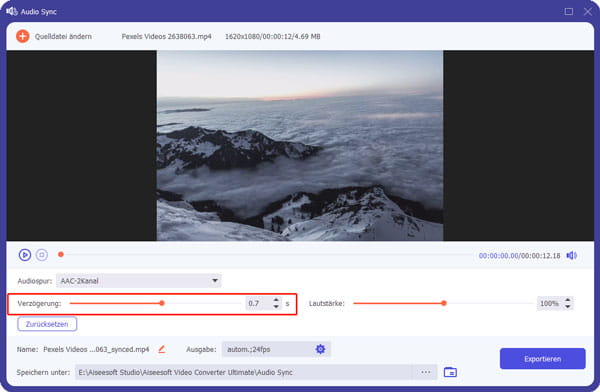The width and height of the screenshot is (600, 392).
Task: Click the output name Pexels Videos ...063_synced.mp4
Action: tap(96, 349)
